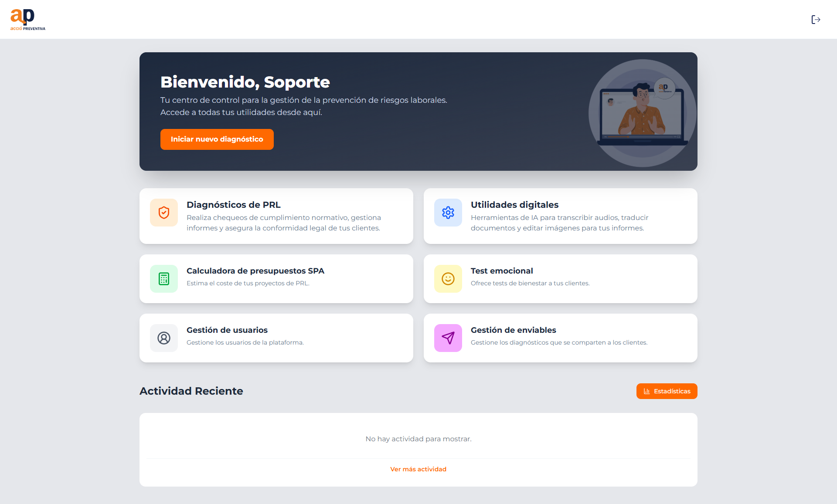Click the Bienvenido, Soporte heading

245,82
